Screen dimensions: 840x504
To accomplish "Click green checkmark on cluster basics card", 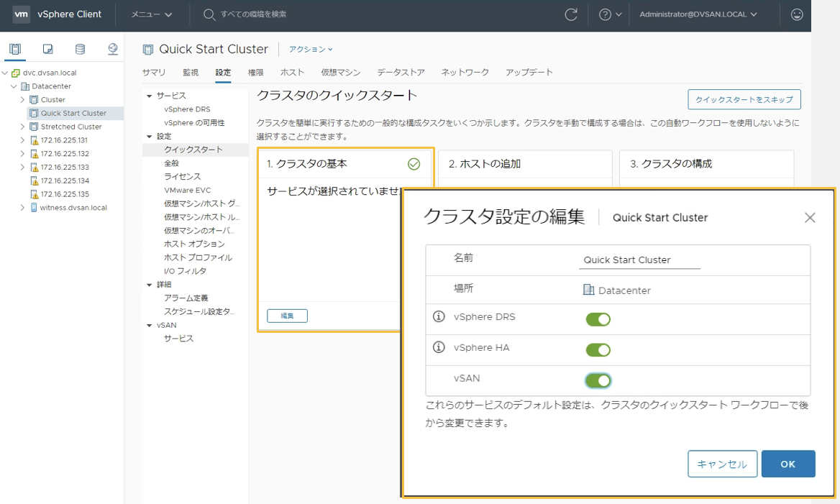I will (x=414, y=164).
